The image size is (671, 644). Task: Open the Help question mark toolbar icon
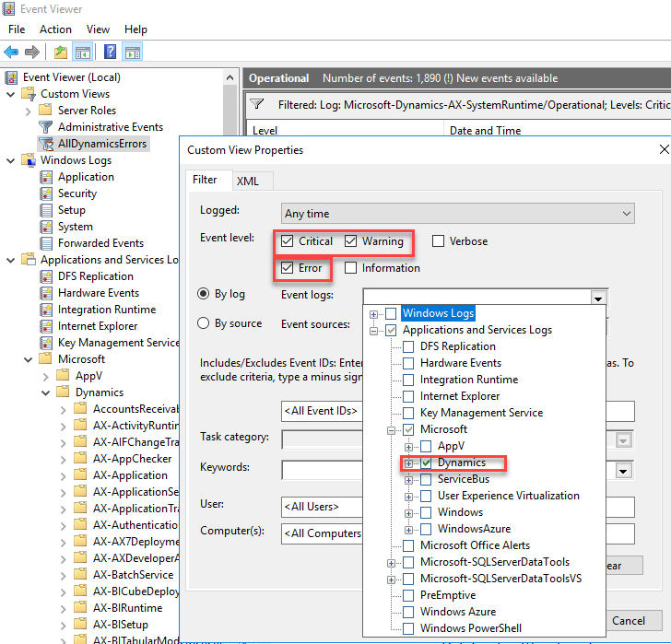point(110,53)
